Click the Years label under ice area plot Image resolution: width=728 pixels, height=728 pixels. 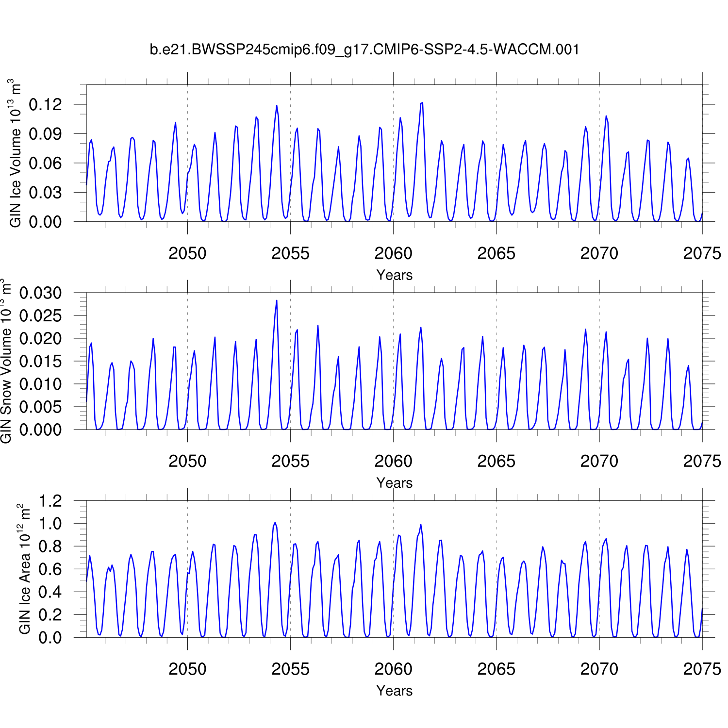pos(394,691)
